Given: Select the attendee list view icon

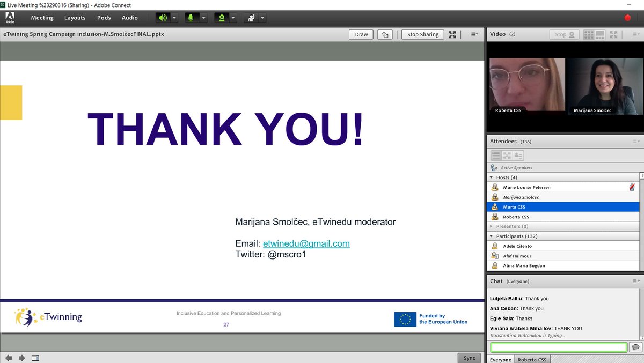Looking at the screenshot, I should coord(494,155).
